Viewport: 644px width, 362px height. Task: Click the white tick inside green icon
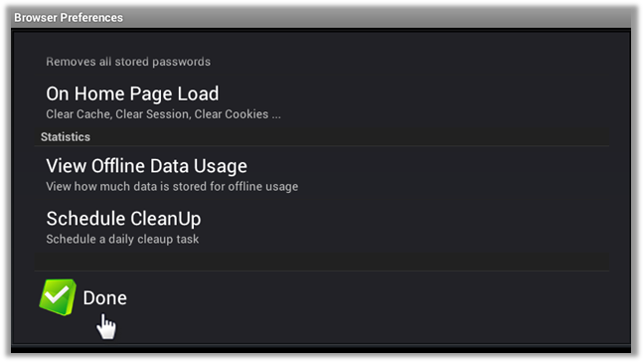(57, 294)
